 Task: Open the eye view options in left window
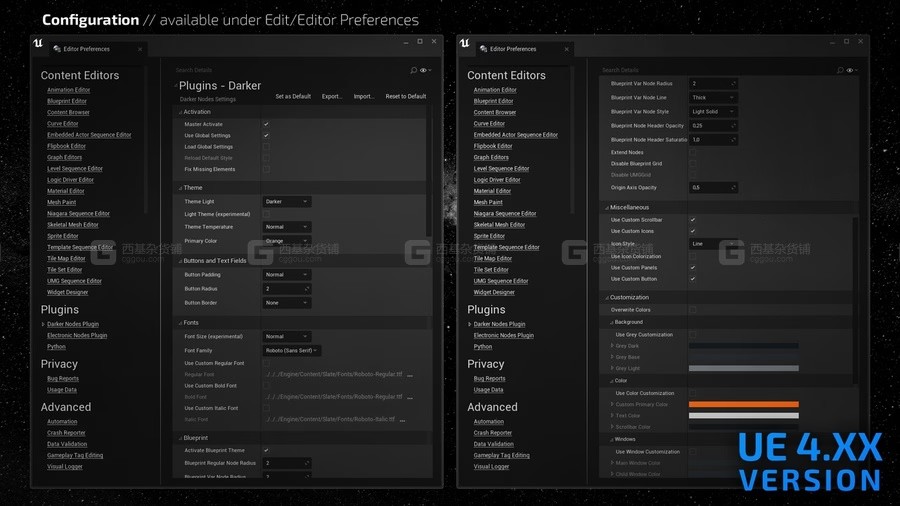click(425, 71)
